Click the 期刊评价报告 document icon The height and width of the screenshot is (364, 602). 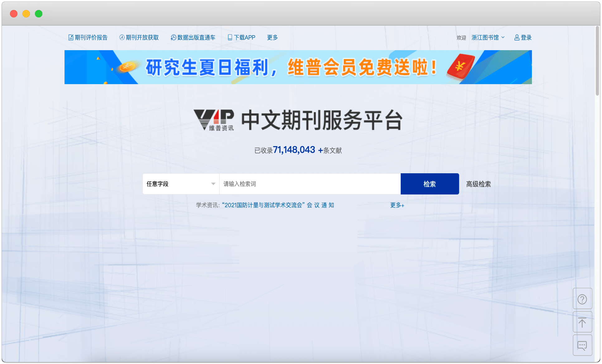point(71,37)
